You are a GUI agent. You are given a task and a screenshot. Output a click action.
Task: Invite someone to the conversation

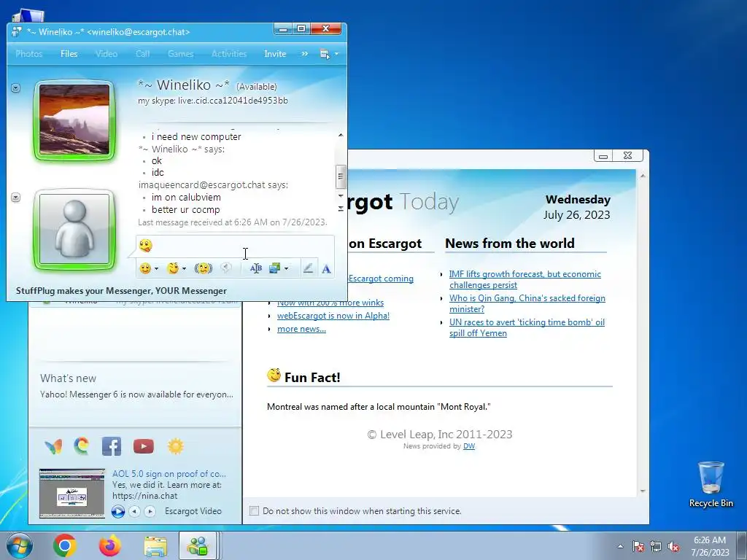[275, 54]
